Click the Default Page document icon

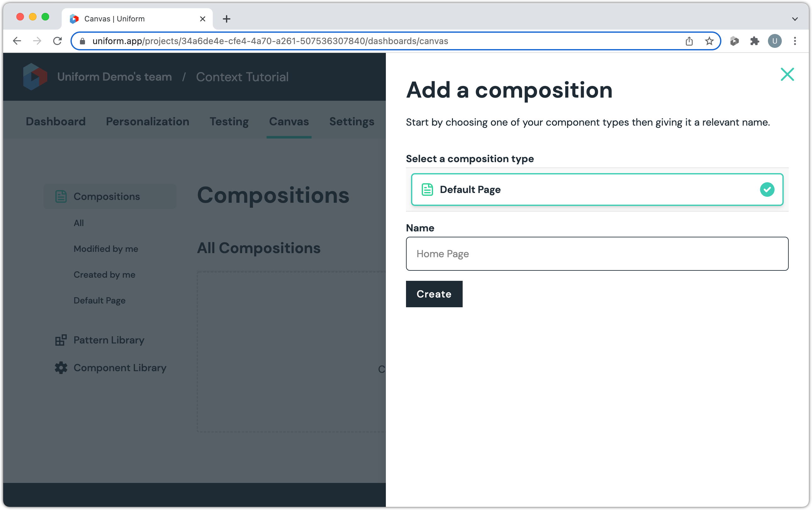click(427, 190)
